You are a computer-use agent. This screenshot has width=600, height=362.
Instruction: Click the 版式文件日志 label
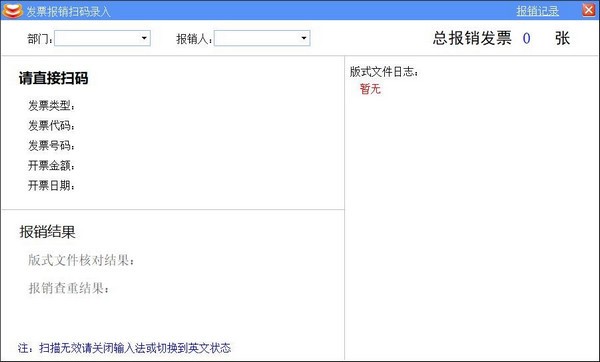(x=384, y=72)
